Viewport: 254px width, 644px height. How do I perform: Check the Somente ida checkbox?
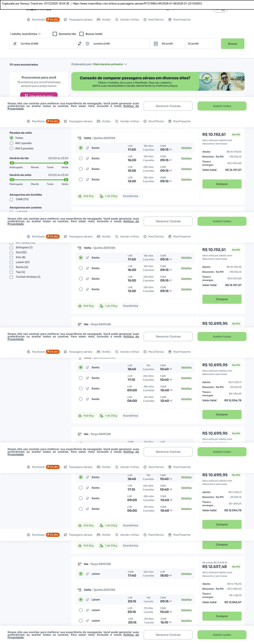(55, 34)
